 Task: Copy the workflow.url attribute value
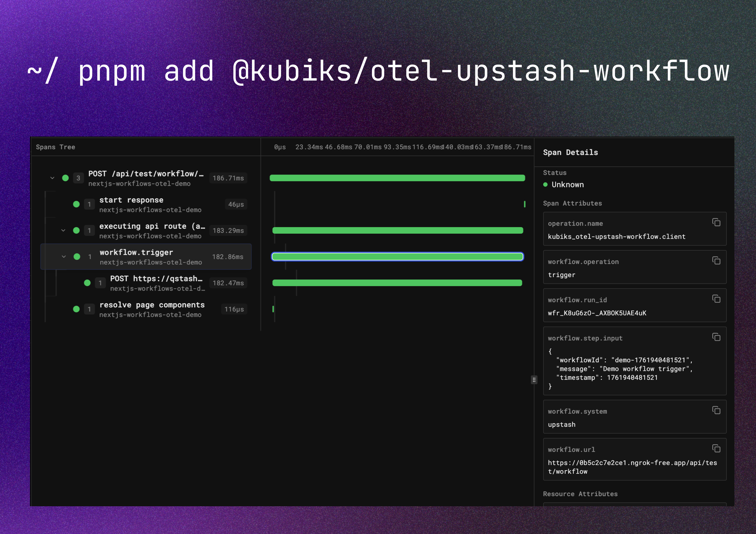[x=716, y=449]
